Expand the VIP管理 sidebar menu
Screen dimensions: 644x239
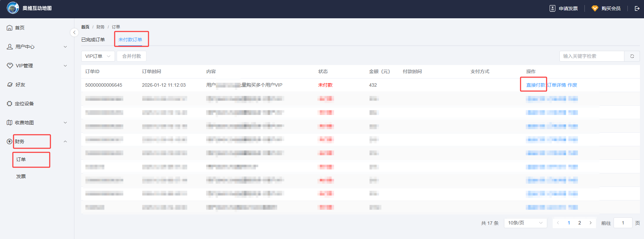tap(37, 66)
